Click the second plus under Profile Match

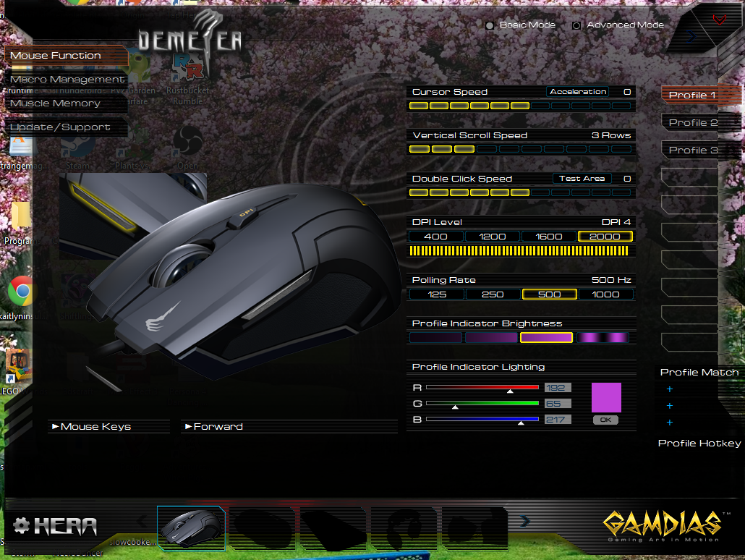coord(670,406)
